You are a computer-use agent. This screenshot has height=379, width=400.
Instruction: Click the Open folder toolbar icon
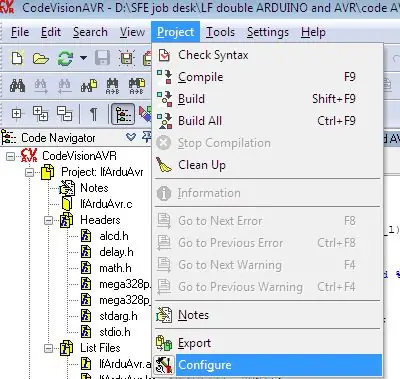41,59
